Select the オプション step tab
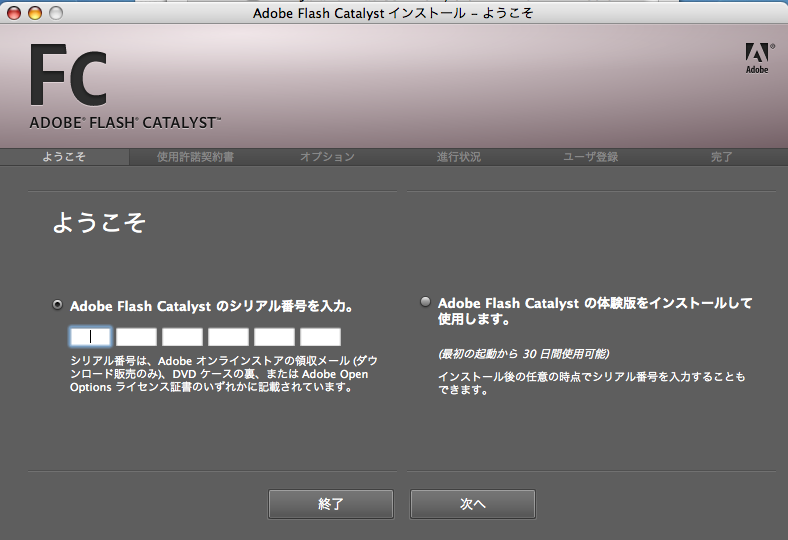This screenshot has width=788, height=540. [x=327, y=157]
